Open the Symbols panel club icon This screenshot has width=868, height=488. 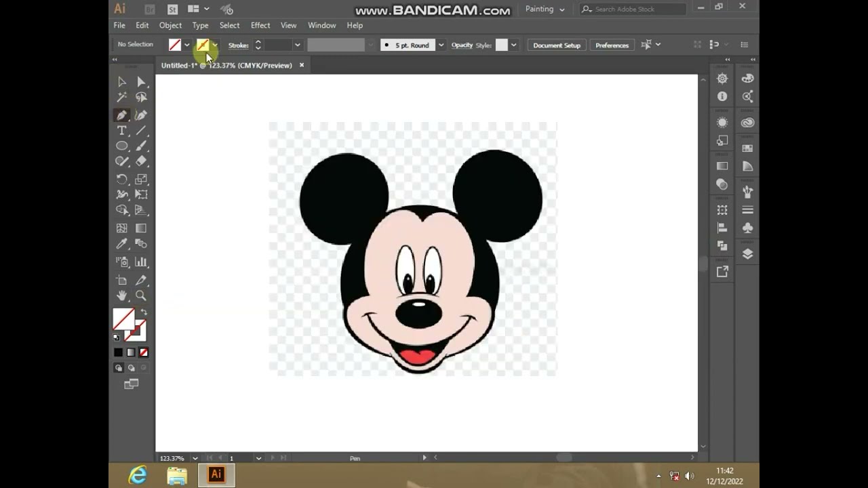pos(747,228)
